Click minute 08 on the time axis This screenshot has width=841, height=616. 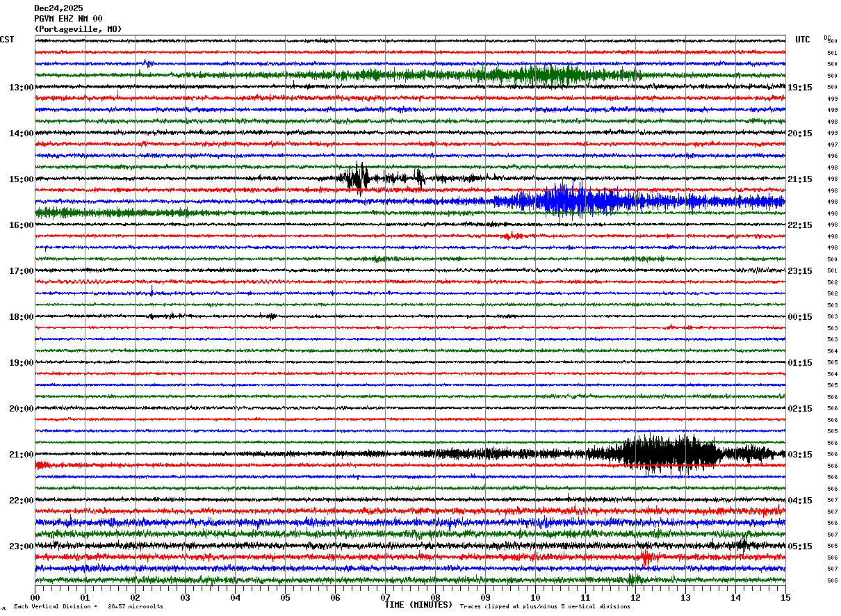point(436,597)
